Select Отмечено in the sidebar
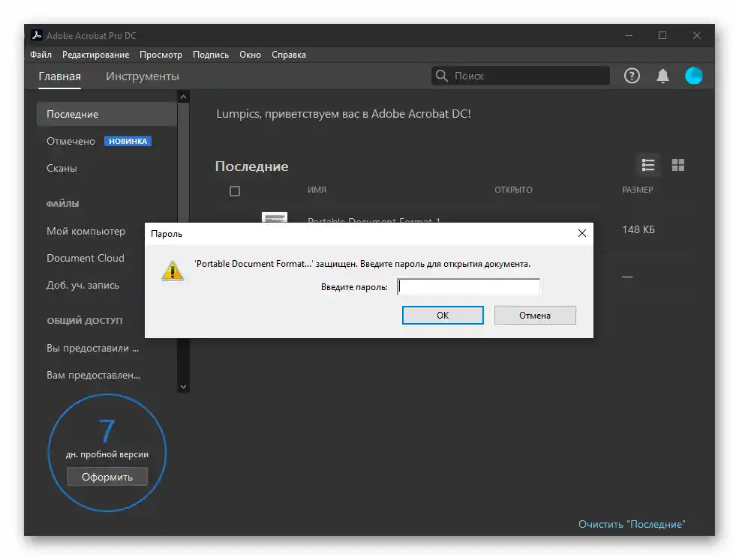The width and height of the screenshot is (739, 560). coord(71,141)
